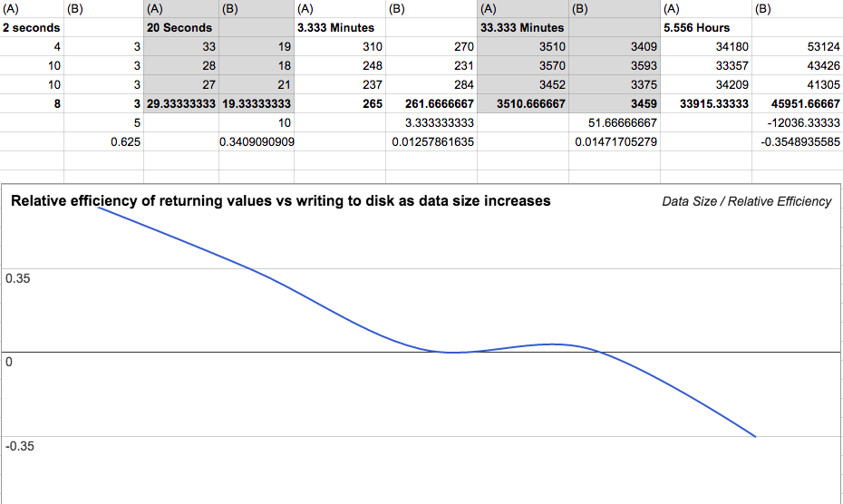Click the cell with value 0.3409090909
Image resolution: width=843 pixels, height=504 pixels.
257,141
